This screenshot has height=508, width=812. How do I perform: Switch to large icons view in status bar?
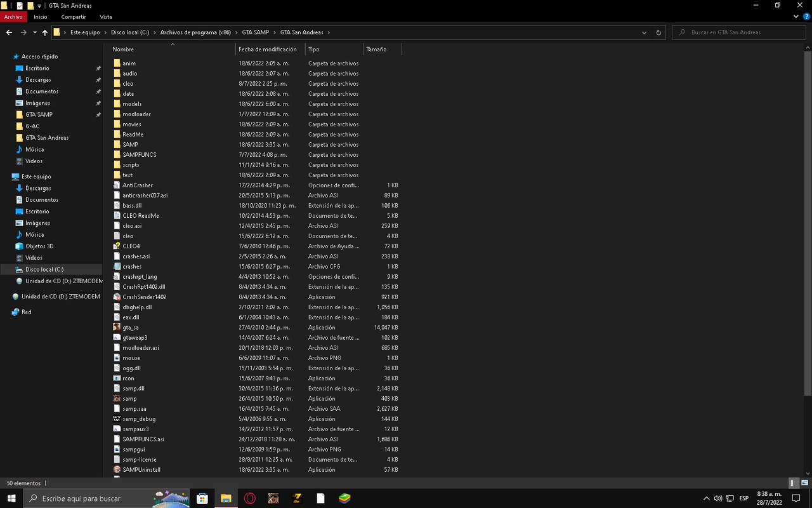click(x=804, y=483)
